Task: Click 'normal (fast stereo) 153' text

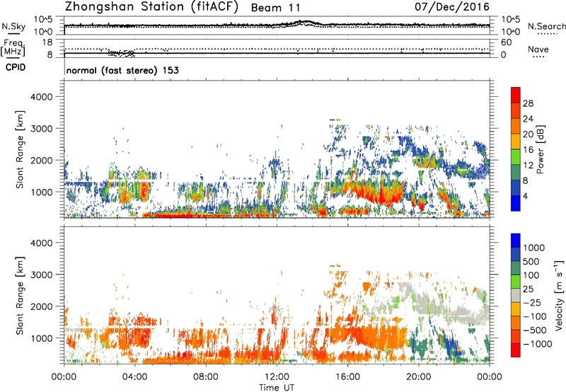Action: (122, 70)
